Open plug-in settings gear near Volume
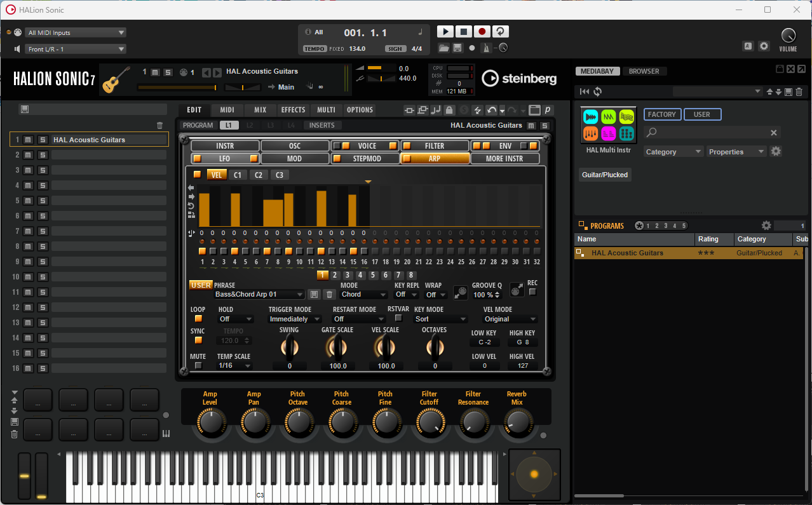 point(764,46)
